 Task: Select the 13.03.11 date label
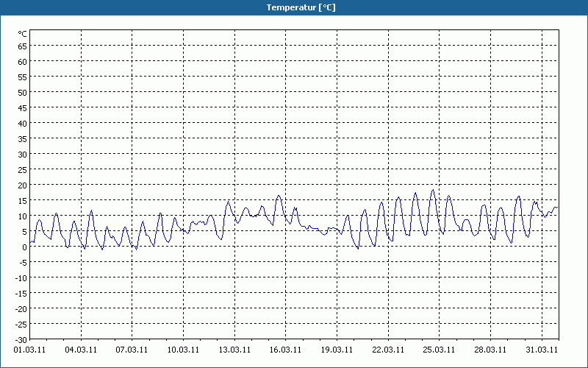[234, 350]
